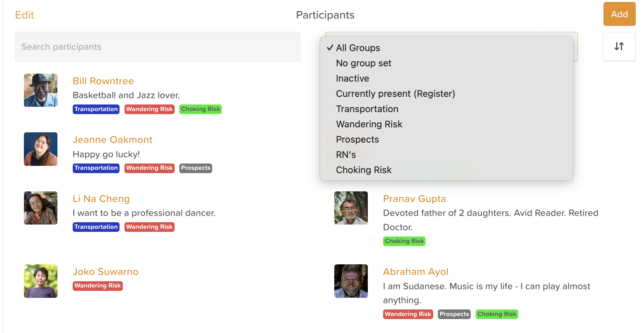Open Li Na Cheng's participant name
644x333 pixels.
pyautogui.click(x=101, y=199)
